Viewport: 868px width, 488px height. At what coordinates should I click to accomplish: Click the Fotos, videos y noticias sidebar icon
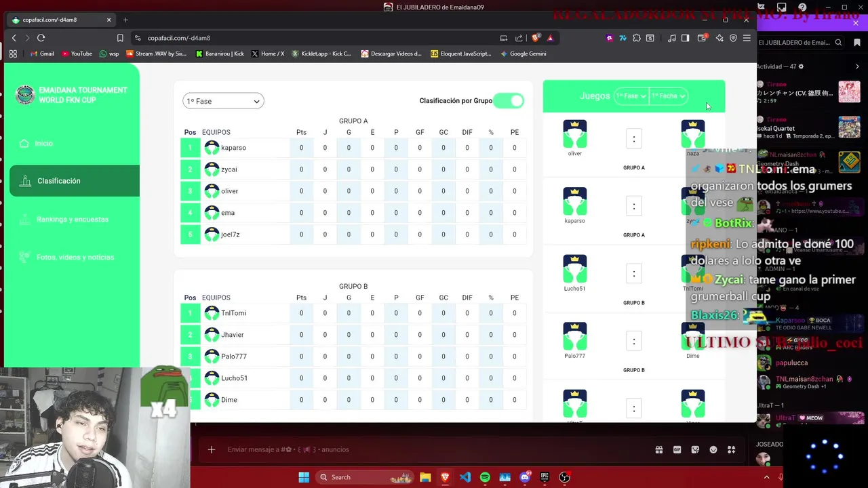25,258
